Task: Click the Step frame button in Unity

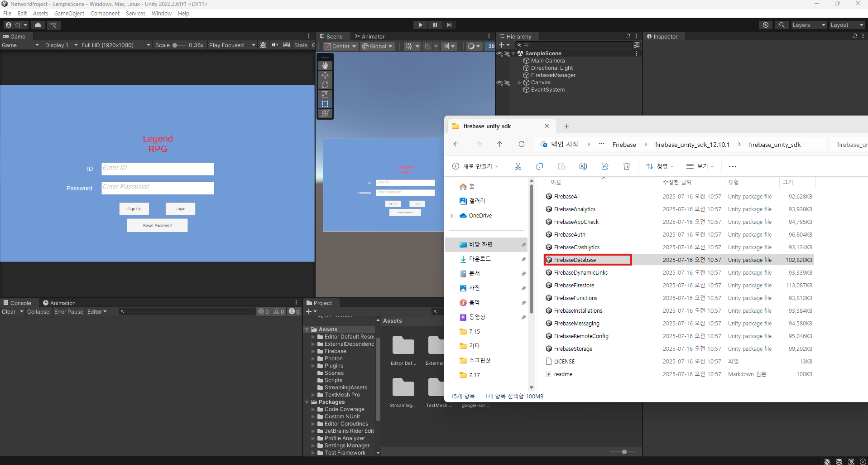Action: pos(449,25)
